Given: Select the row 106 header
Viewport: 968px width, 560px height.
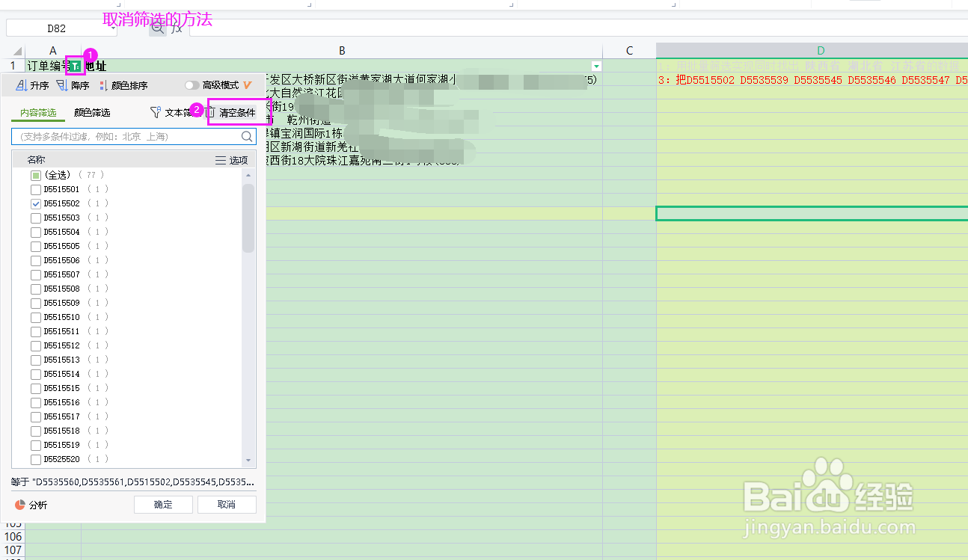Looking at the screenshot, I should click(13, 536).
